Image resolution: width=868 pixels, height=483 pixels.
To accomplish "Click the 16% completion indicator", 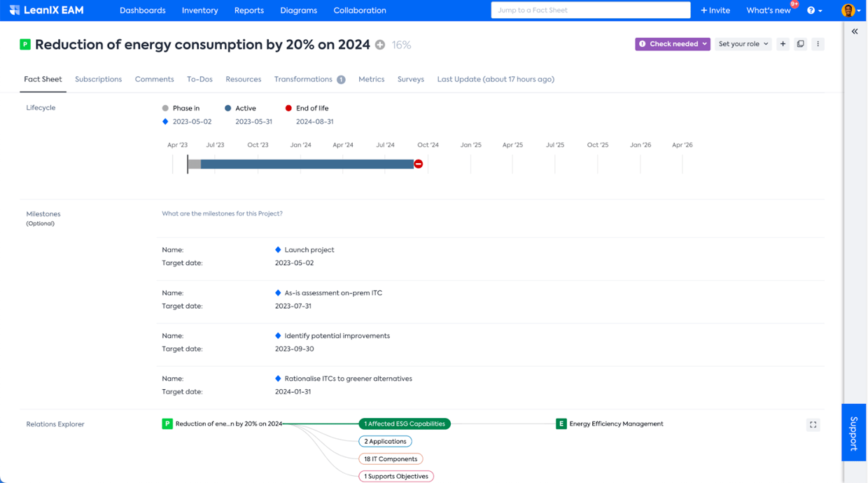I will 402,44.
